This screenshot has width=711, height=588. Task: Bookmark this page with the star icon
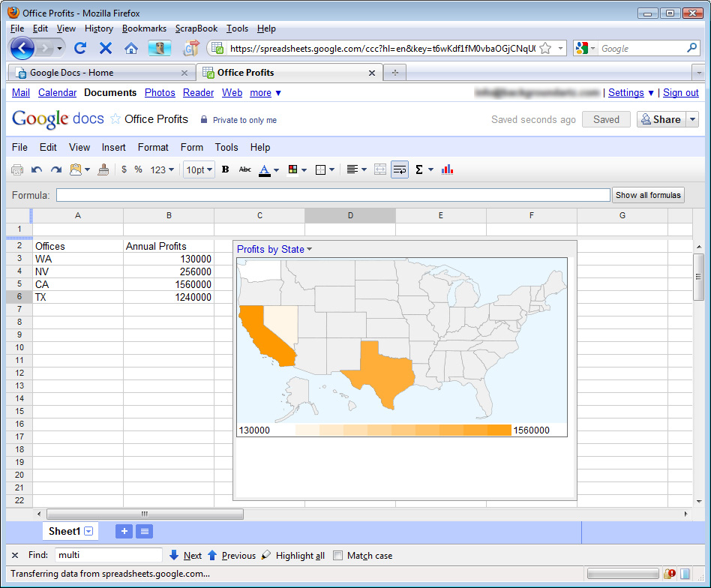(x=545, y=48)
